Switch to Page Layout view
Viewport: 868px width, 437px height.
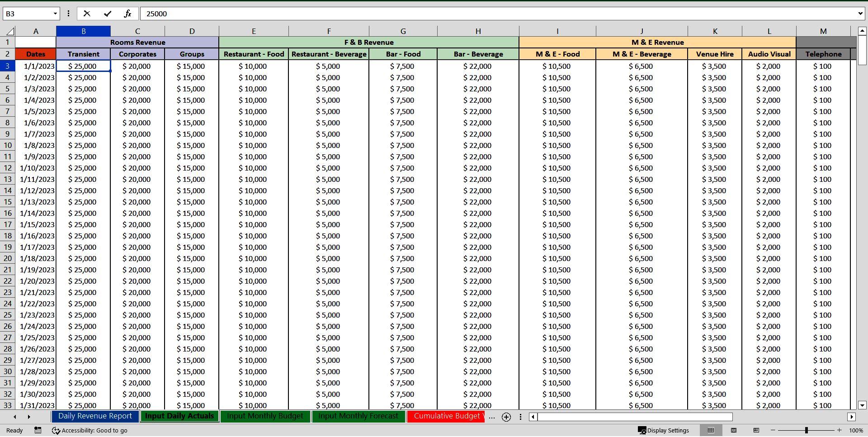pos(734,430)
